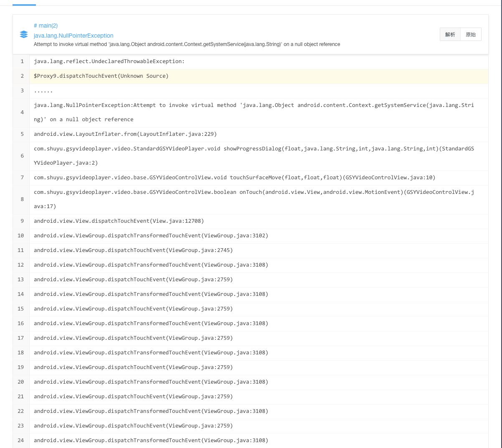Click the LayoutInflater.from stack frame
The height and width of the screenshot is (448, 502).
coord(125,134)
